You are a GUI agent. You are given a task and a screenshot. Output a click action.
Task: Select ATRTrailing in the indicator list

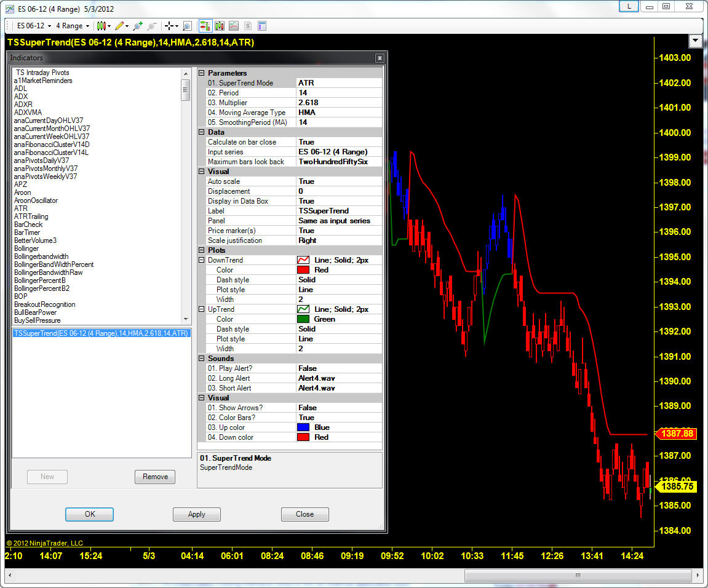coord(31,217)
